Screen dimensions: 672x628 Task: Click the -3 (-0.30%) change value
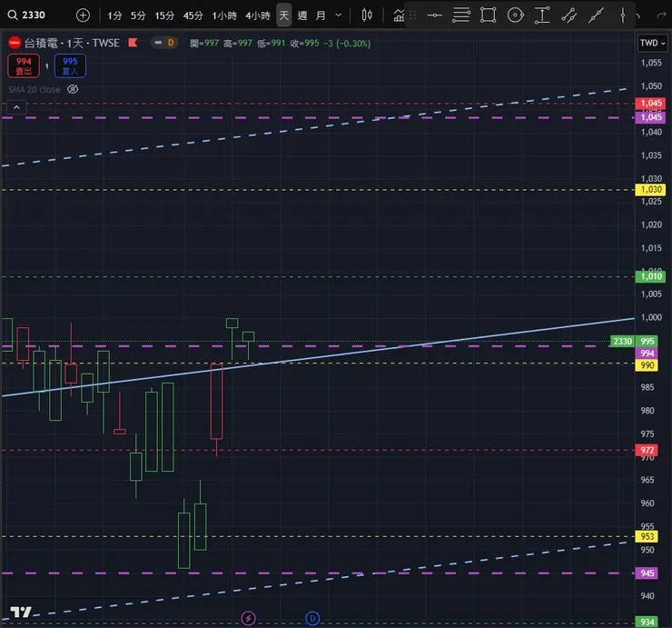click(347, 44)
